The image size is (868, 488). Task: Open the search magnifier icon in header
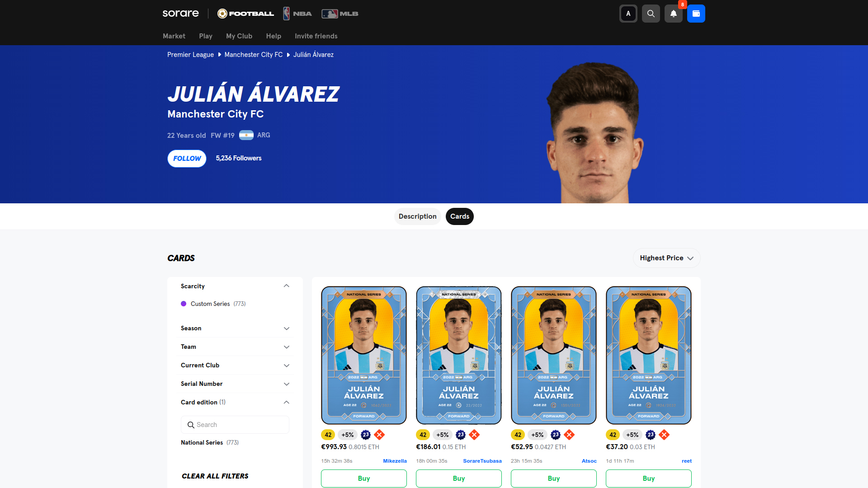(651, 14)
